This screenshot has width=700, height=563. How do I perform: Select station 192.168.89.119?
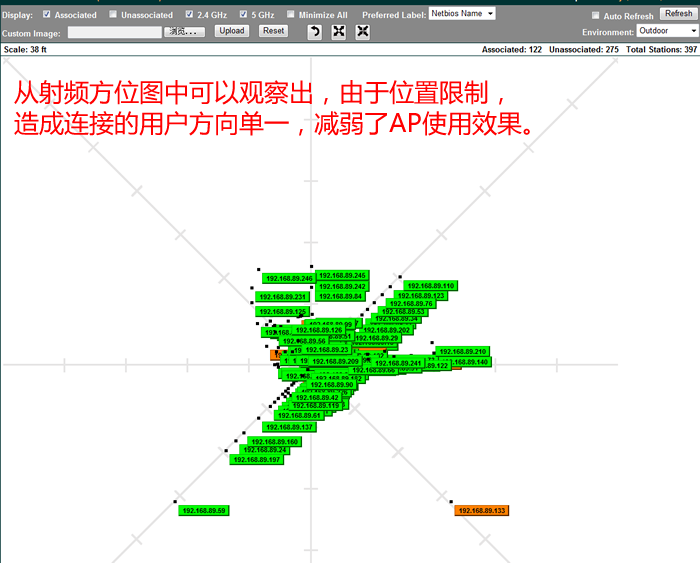tap(316, 406)
